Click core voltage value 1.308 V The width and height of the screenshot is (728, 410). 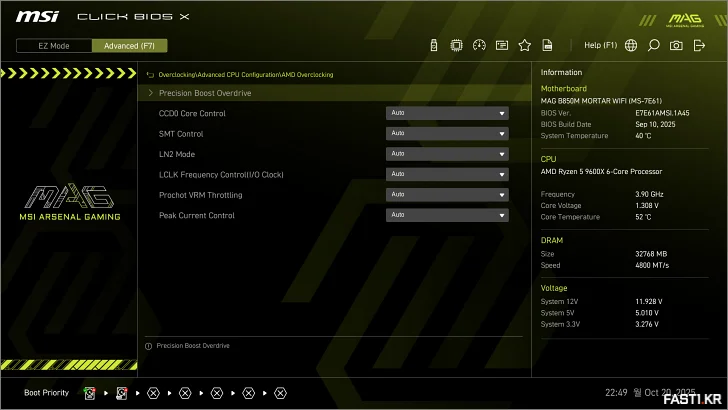[647, 205]
